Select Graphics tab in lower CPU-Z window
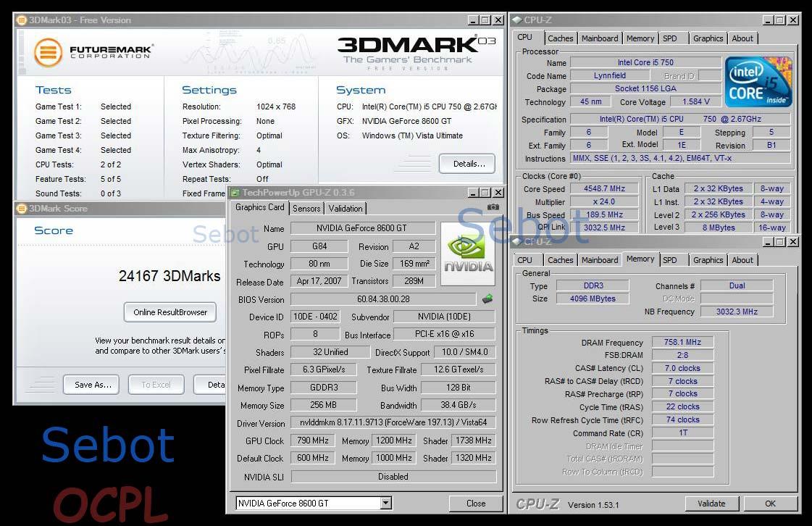The width and height of the screenshot is (812, 526). pyautogui.click(x=708, y=260)
